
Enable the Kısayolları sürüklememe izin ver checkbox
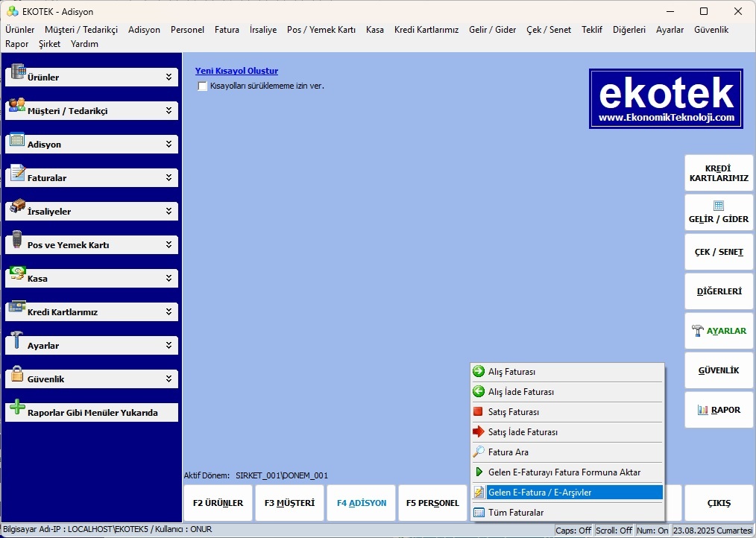click(203, 86)
